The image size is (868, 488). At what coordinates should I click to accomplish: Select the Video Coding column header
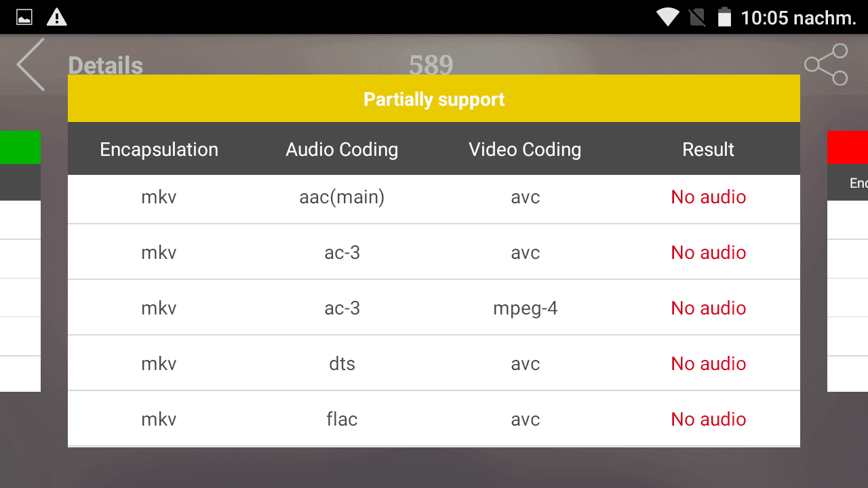coord(525,149)
